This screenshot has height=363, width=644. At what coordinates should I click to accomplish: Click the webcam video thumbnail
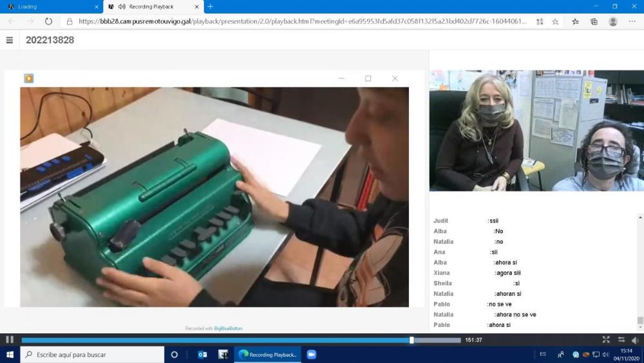(536, 130)
